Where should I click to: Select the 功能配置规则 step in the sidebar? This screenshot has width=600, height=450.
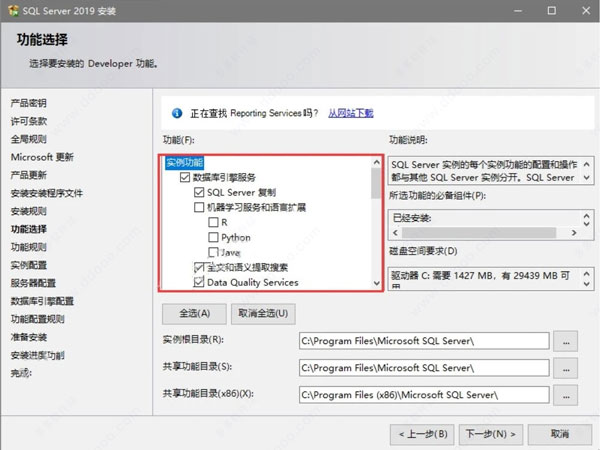click(38, 319)
